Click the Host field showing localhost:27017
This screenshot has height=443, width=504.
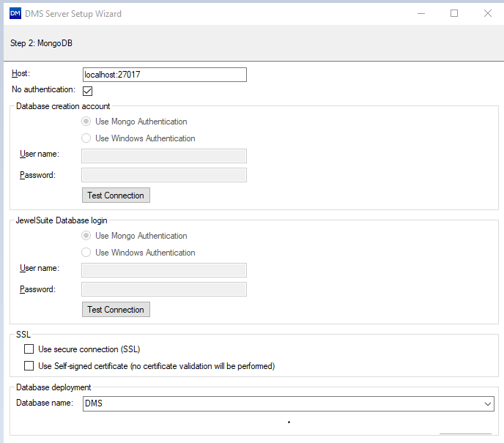164,75
